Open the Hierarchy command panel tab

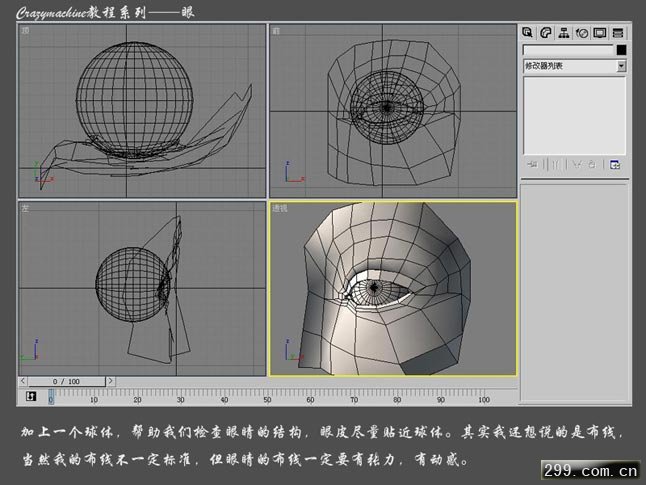[x=564, y=33]
